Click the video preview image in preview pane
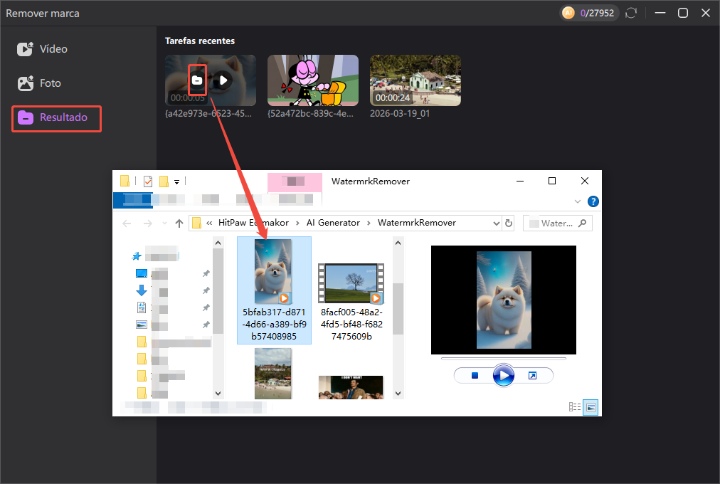 click(x=503, y=300)
